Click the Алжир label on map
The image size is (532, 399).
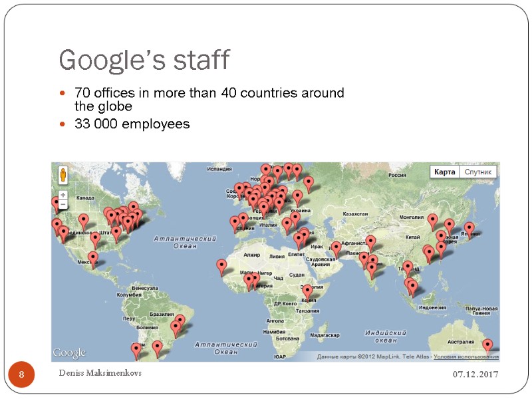coord(252,255)
